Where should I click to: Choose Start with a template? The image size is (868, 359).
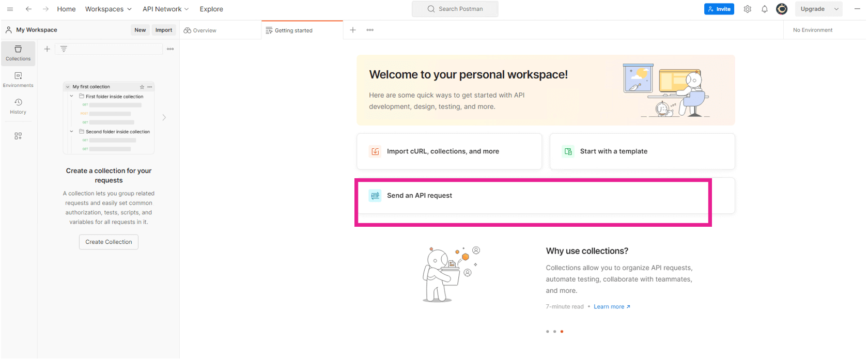[642, 151]
